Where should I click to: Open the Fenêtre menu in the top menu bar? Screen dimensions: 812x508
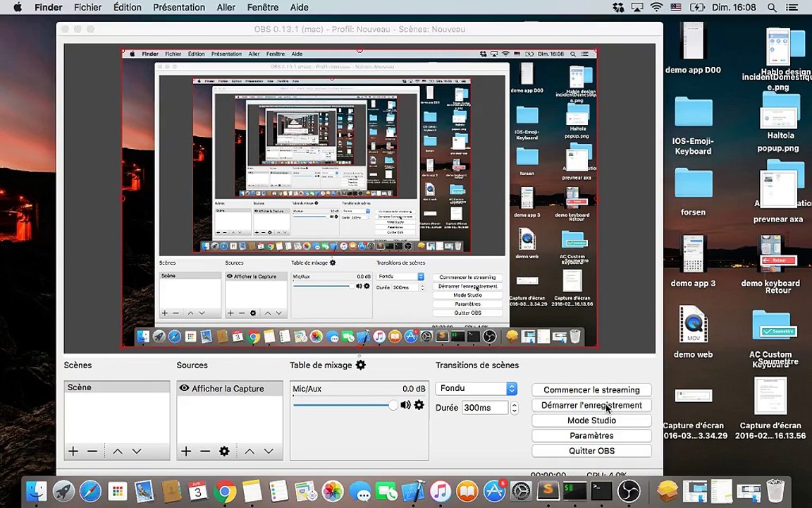(x=262, y=7)
